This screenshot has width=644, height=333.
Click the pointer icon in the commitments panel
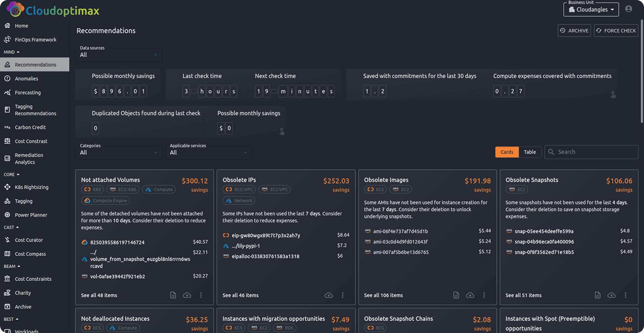613,94
